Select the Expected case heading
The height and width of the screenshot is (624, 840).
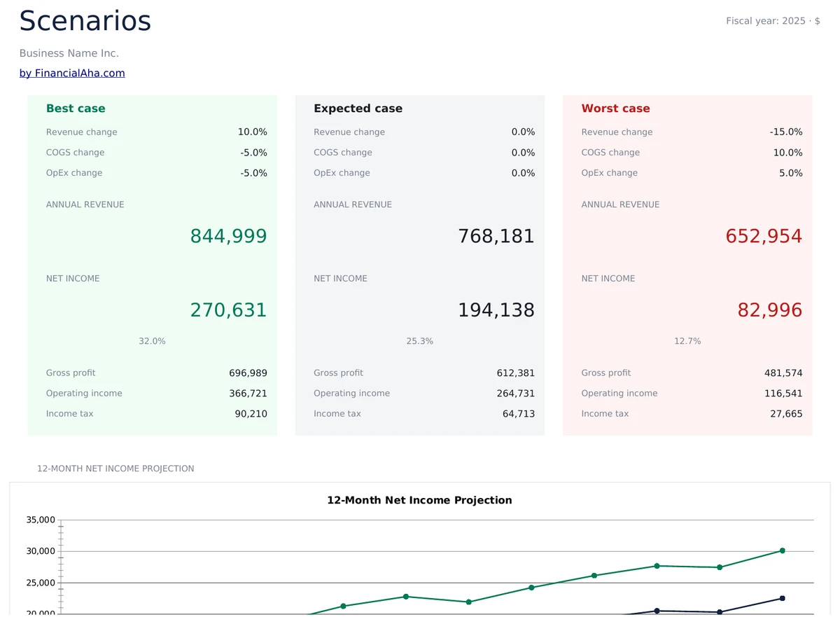click(x=358, y=109)
